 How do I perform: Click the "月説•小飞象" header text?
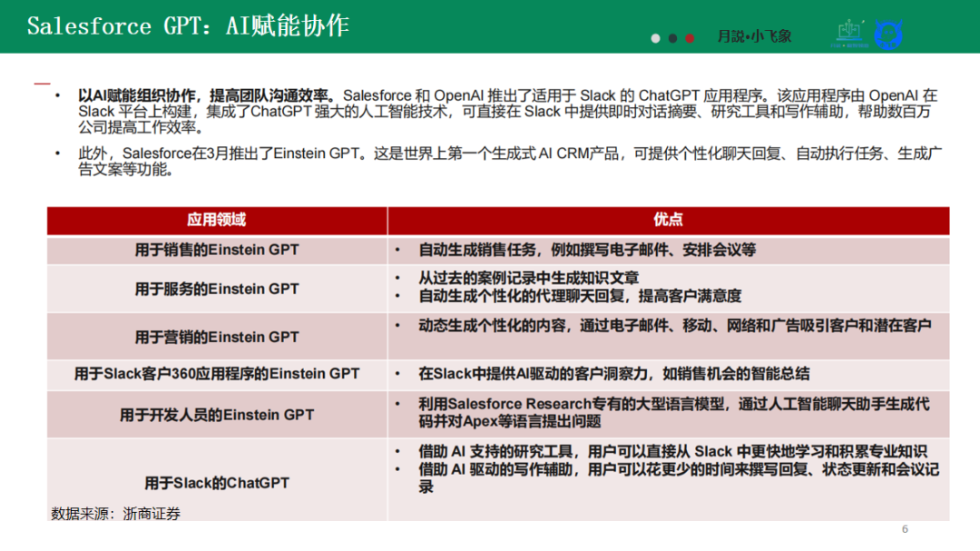tap(754, 36)
